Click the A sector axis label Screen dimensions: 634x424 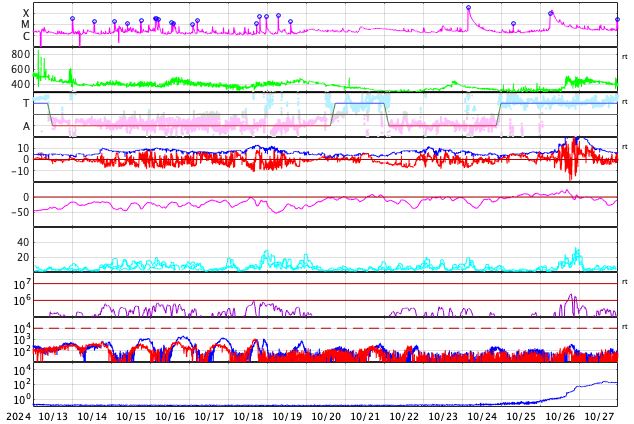pyautogui.click(x=26, y=126)
